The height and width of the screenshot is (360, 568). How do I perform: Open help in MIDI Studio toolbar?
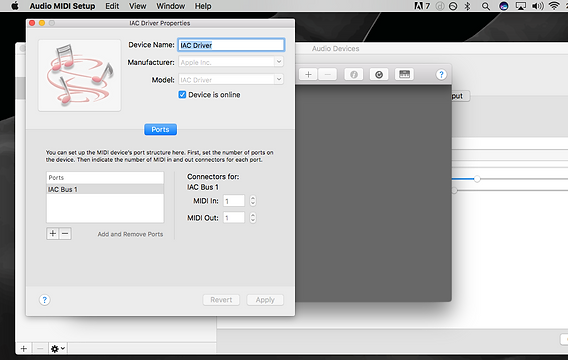click(x=441, y=75)
